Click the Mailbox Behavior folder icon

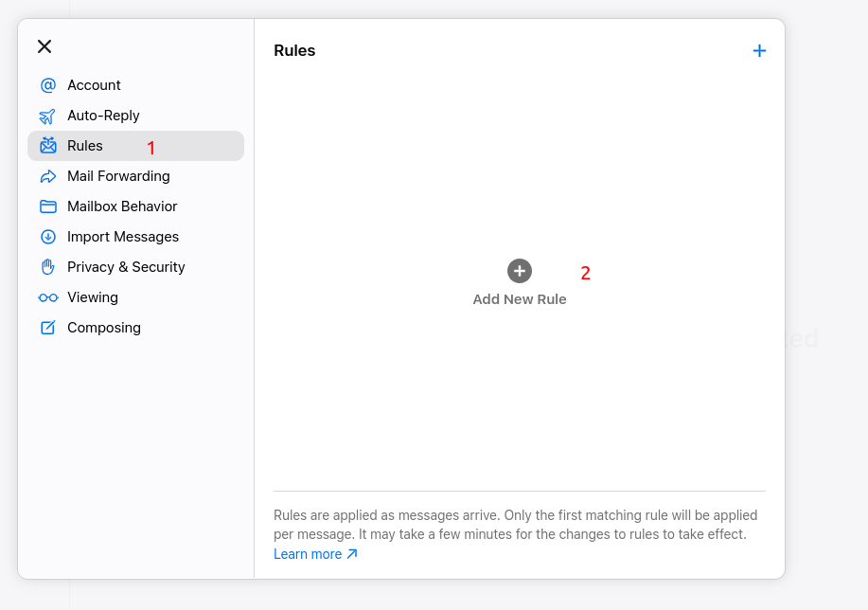coord(48,206)
